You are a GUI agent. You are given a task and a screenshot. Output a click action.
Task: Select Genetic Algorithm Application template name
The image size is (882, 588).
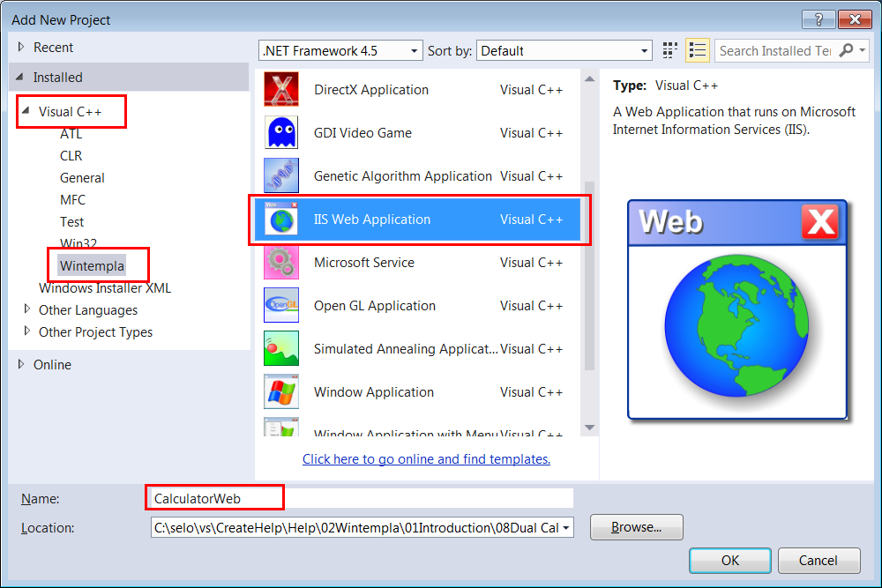point(403,176)
